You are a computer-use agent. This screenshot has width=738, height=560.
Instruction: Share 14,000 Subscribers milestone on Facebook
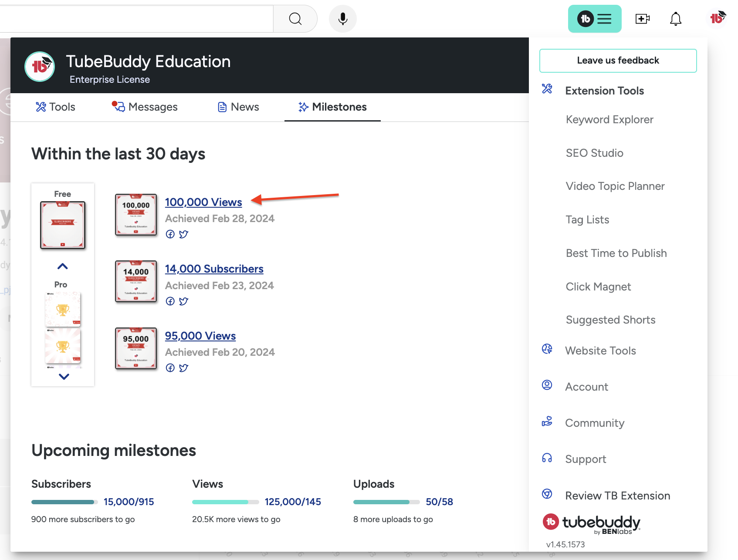[170, 301]
